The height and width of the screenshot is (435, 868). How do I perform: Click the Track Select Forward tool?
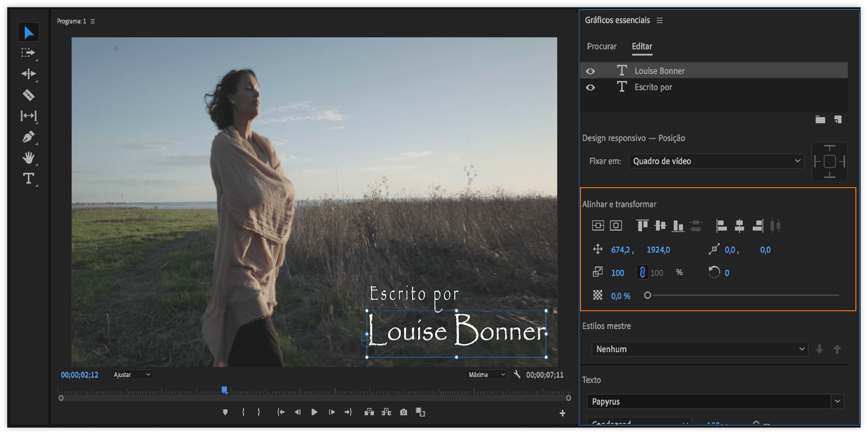(28, 53)
